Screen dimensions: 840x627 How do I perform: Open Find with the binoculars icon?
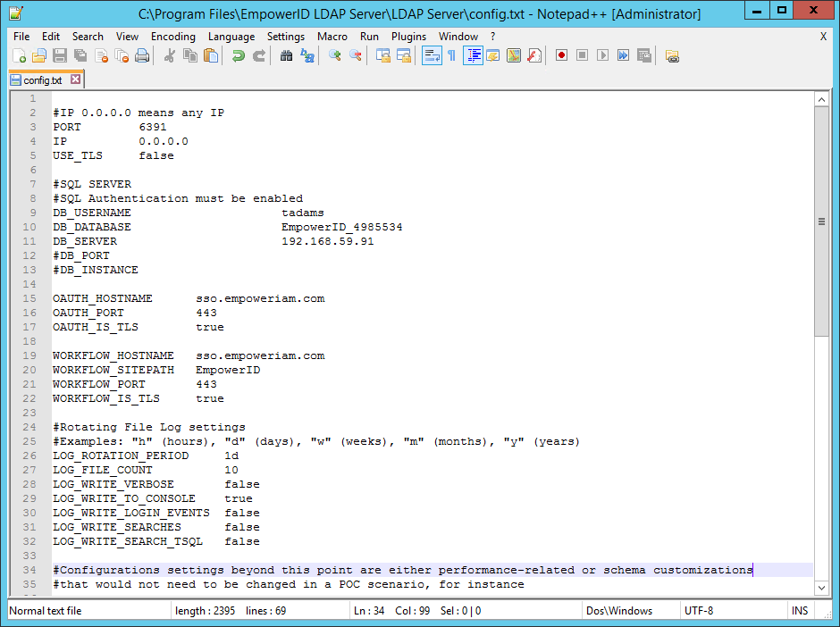tap(286, 56)
